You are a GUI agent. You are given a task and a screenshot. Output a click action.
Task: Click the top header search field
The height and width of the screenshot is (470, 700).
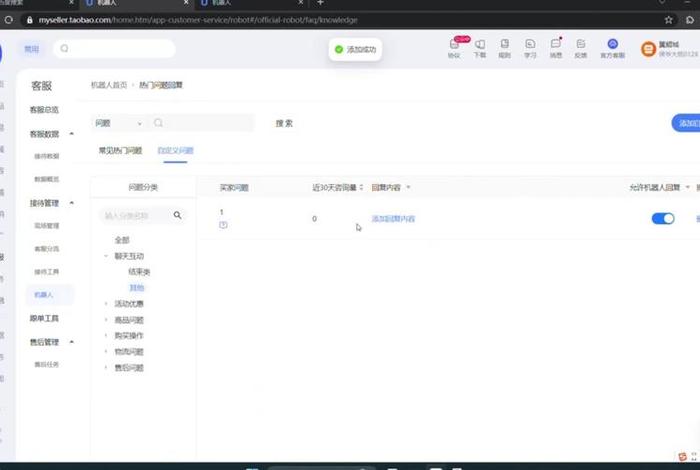(114, 48)
